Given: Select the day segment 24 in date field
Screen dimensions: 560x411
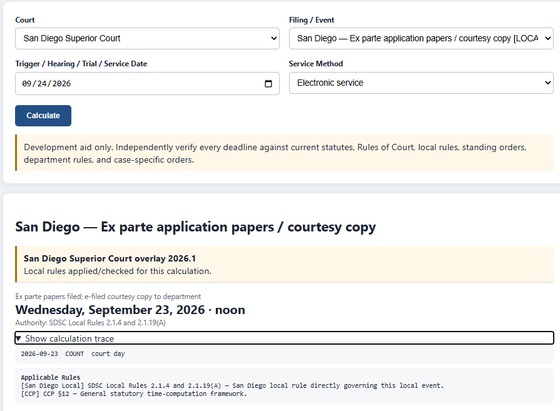Looking at the screenshot, I should [41, 84].
